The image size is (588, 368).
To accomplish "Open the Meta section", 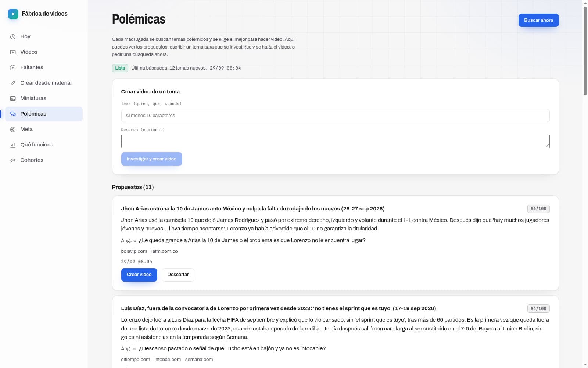I will (44, 129).
